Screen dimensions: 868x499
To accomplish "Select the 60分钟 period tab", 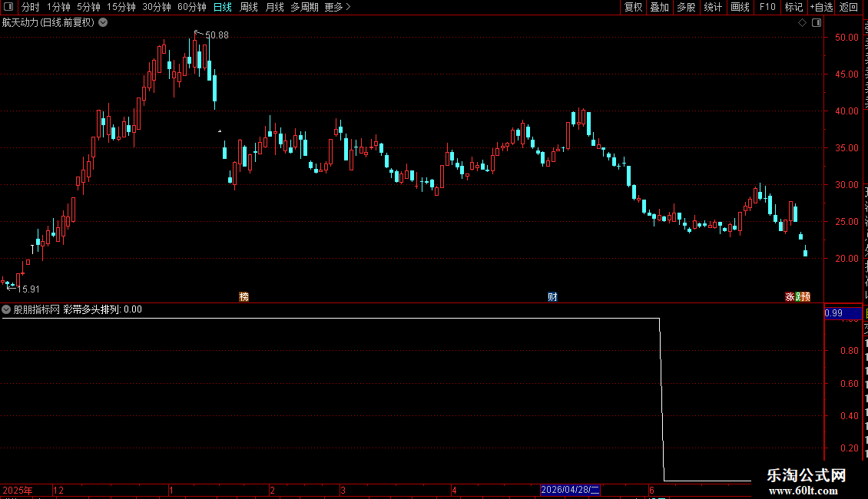I will point(192,7).
